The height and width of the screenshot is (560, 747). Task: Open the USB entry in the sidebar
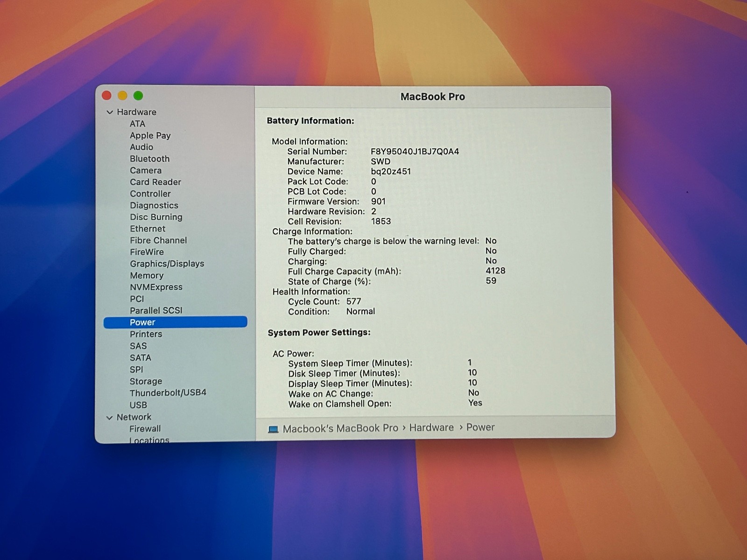pyautogui.click(x=138, y=405)
